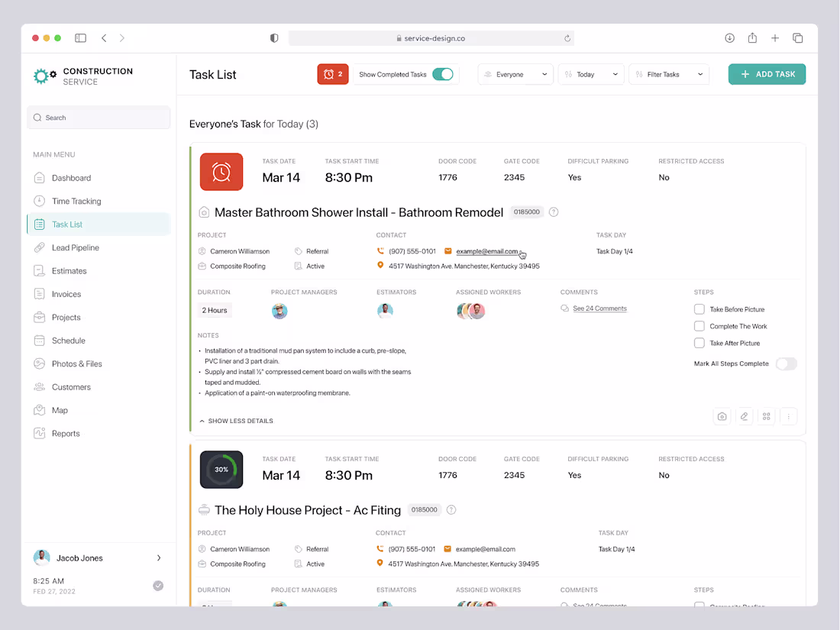The image size is (840, 630).
Task: Click the camera icon on the task card
Action: tap(722, 416)
